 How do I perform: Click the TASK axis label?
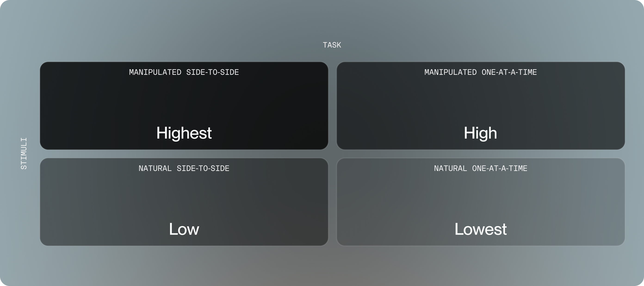(x=332, y=45)
